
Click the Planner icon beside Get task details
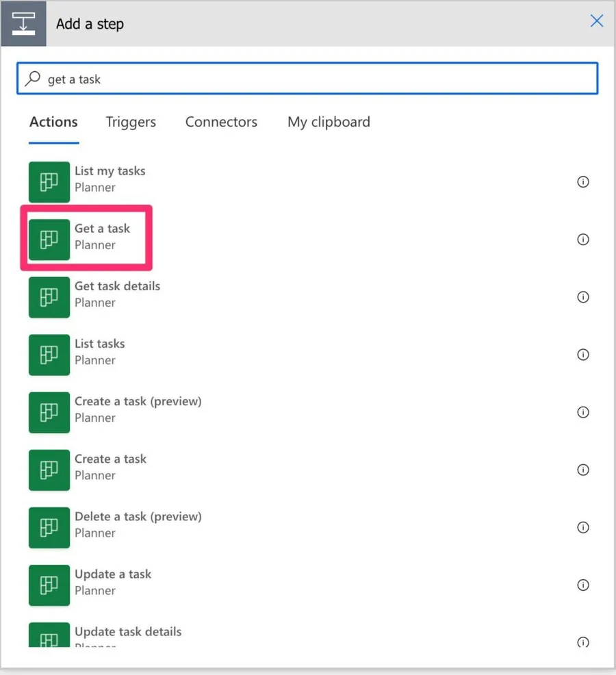pos(49,297)
